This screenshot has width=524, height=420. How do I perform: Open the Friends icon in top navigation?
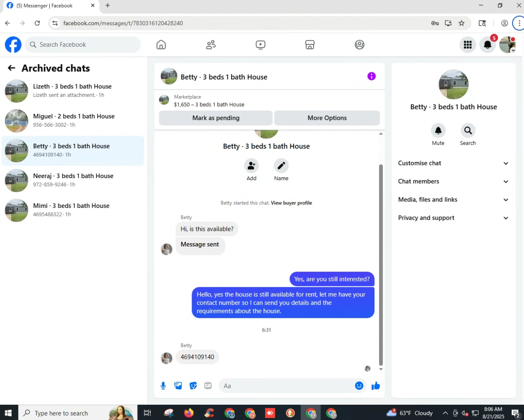(211, 45)
